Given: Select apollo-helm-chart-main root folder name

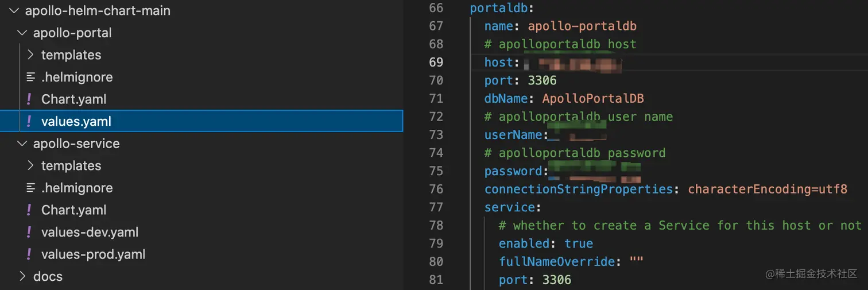Looking at the screenshot, I should coord(98,11).
